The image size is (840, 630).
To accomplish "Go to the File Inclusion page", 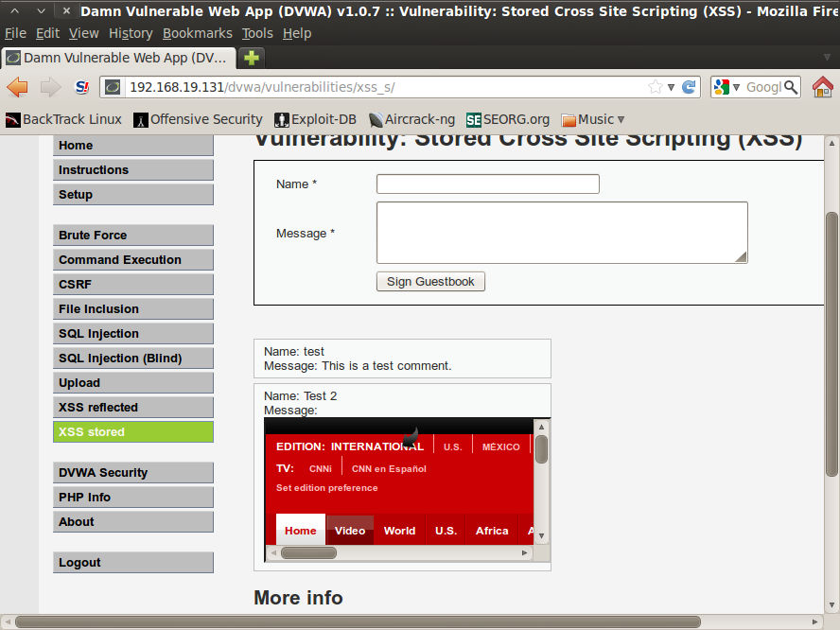I will click(x=133, y=309).
